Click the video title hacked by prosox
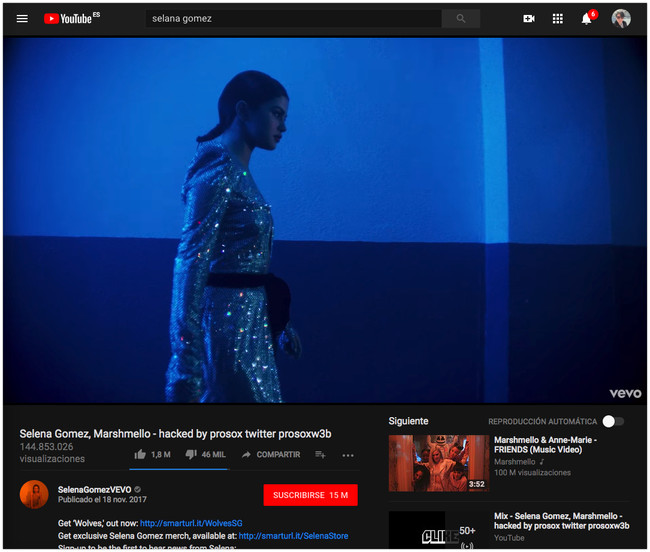 (x=175, y=434)
